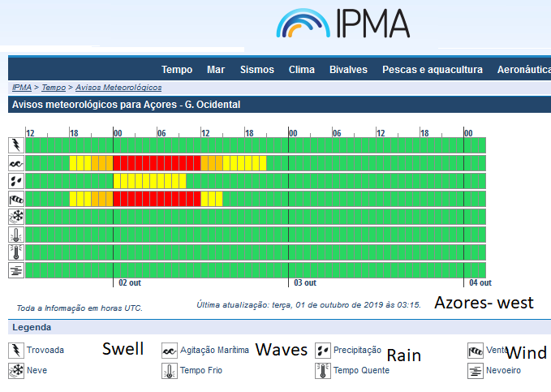This screenshot has width=551, height=392.
Task: Click the Nevoeiro legend icon
Action: (476, 371)
